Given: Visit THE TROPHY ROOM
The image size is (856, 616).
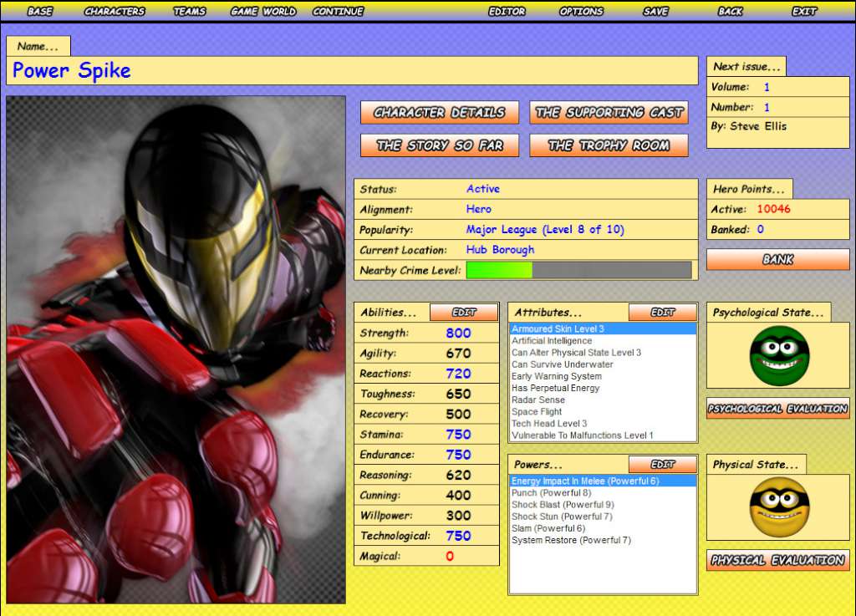Looking at the screenshot, I should coord(609,145).
